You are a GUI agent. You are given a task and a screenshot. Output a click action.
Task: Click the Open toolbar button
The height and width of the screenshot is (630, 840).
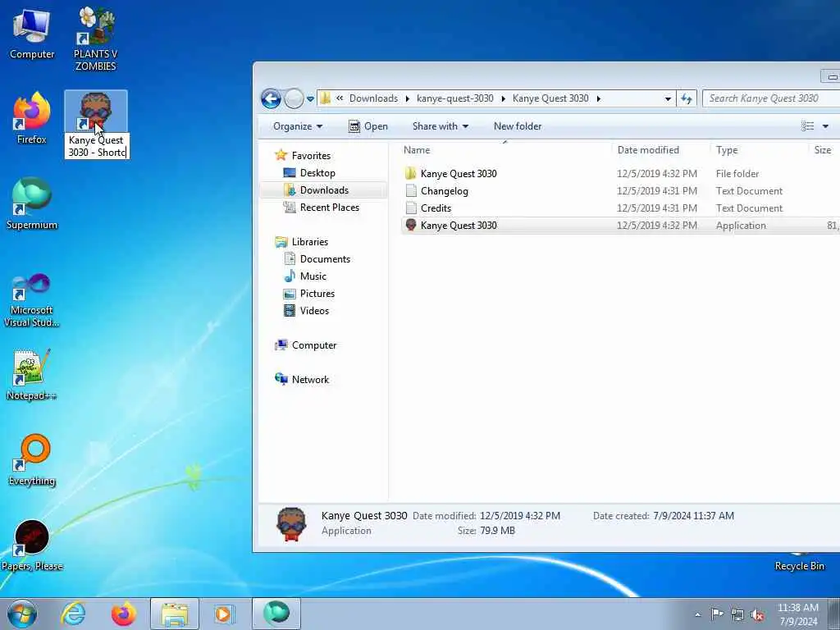click(368, 126)
